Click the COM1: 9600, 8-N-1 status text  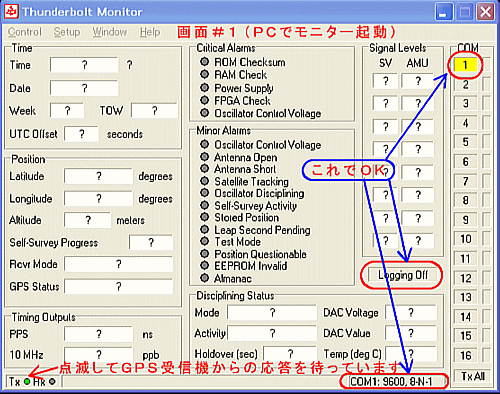pos(391,381)
